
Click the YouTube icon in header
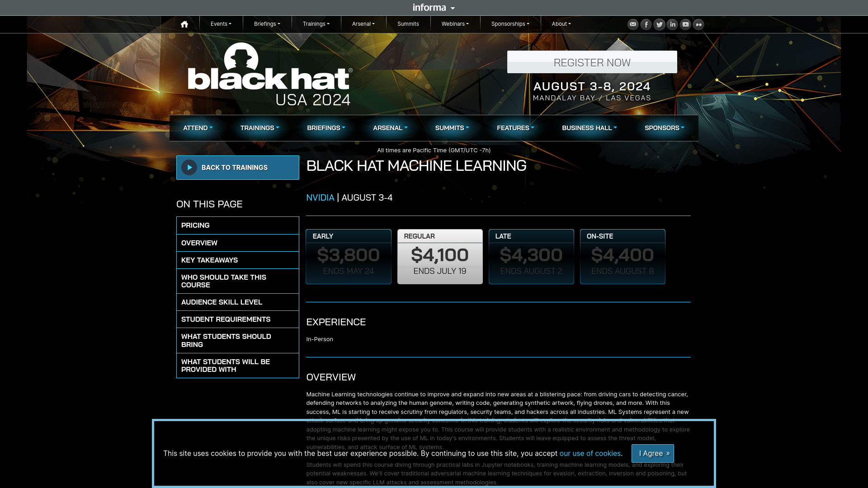[x=685, y=24]
